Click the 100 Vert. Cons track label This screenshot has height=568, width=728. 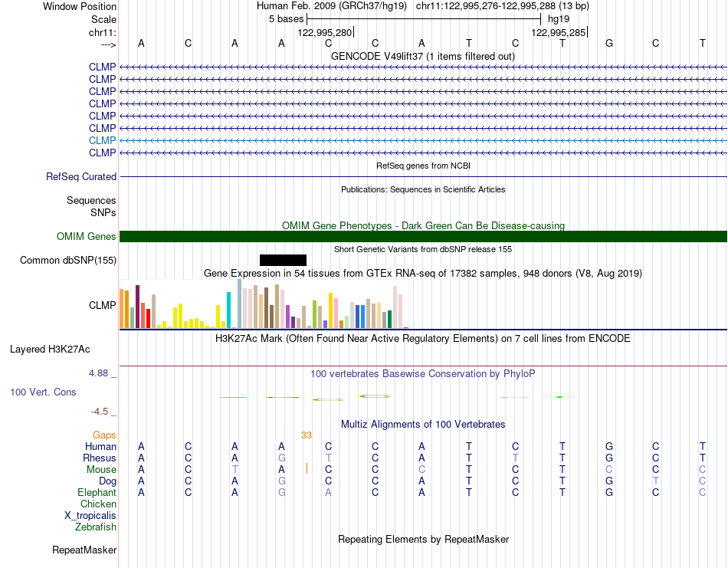pyautogui.click(x=43, y=392)
